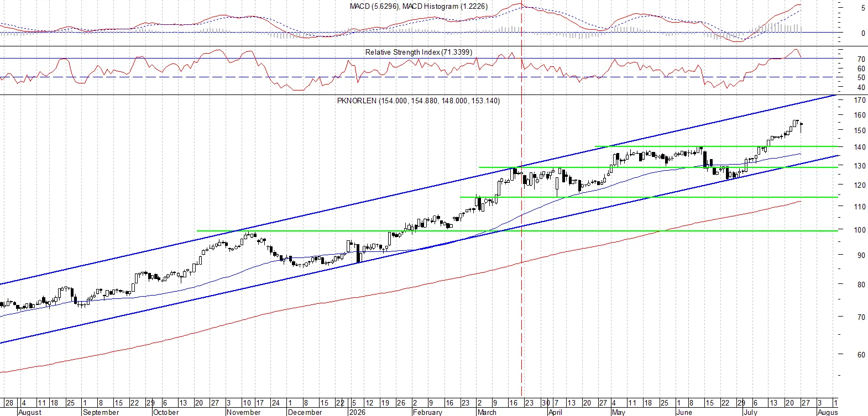Select the green horizontal line near 115
This screenshot has height=416, width=868.
click(649, 197)
